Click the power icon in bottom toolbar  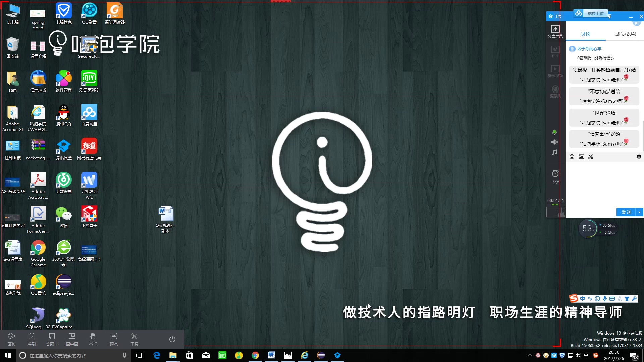point(172,339)
